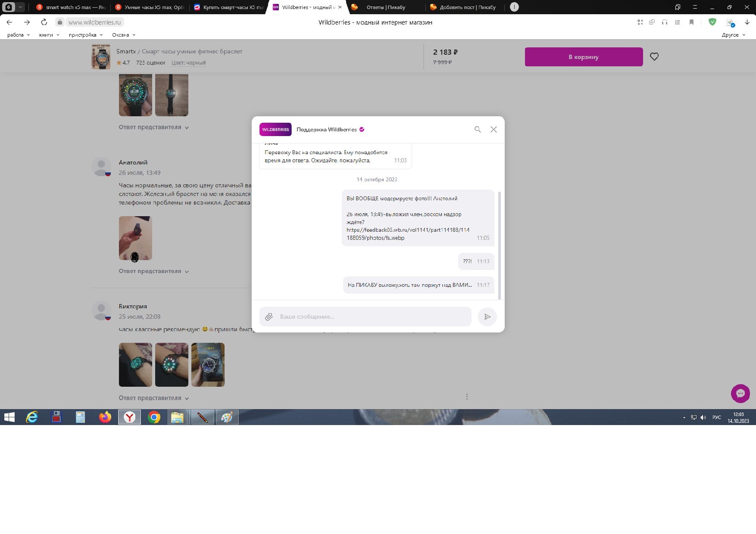The image size is (756, 534).
Task: Launch Internet Explorer from the taskbar
Action: pyautogui.click(x=32, y=417)
